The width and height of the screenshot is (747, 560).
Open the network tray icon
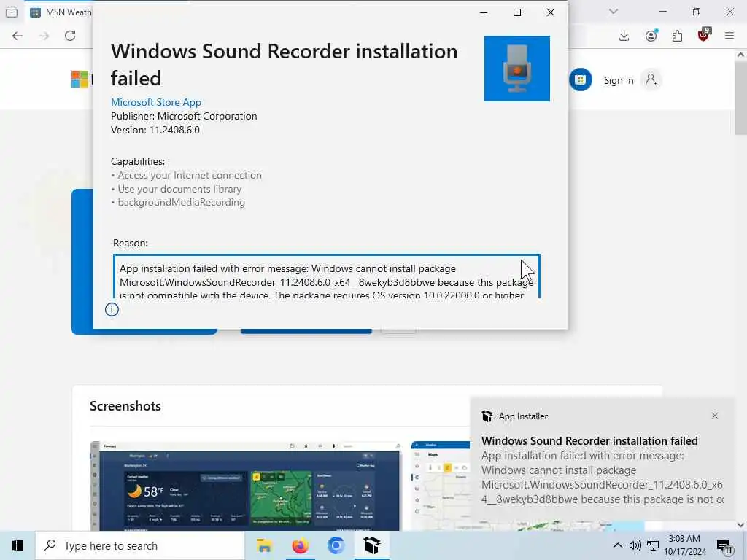tap(653, 545)
